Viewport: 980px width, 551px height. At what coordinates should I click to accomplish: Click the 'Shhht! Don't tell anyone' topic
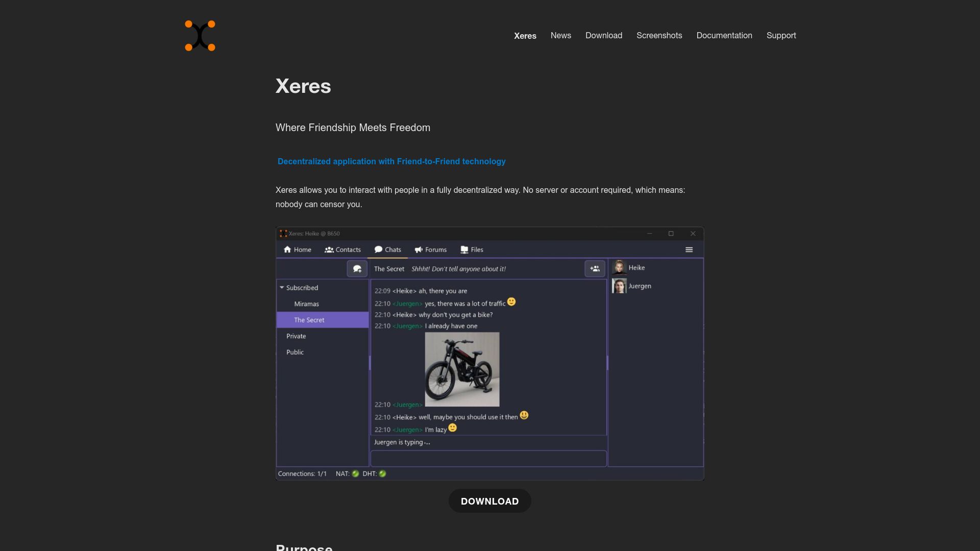click(x=458, y=269)
